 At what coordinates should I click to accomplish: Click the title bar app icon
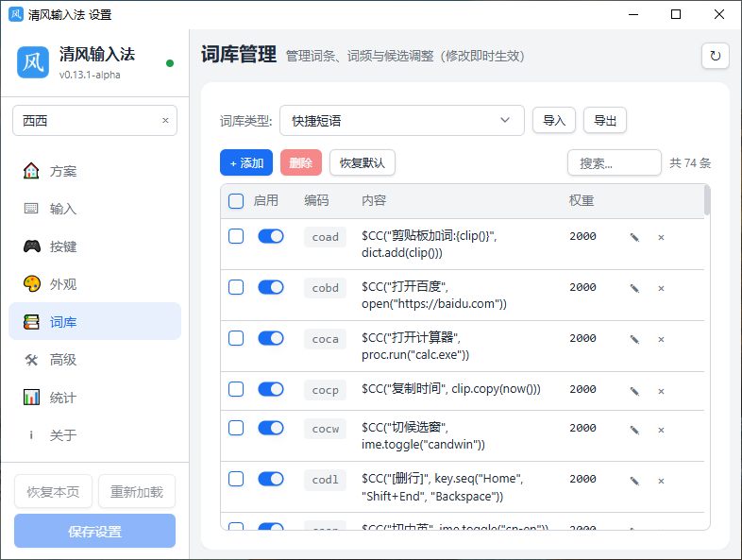(x=16, y=14)
